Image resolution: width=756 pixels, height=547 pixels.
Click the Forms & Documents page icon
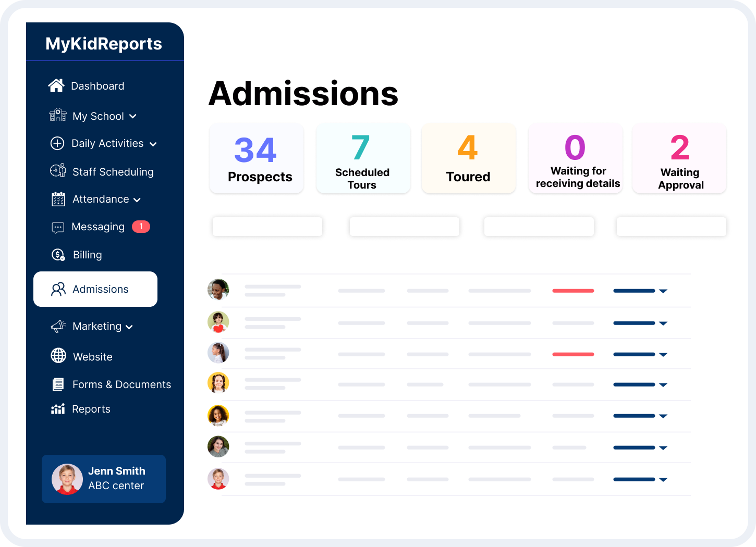coord(58,384)
